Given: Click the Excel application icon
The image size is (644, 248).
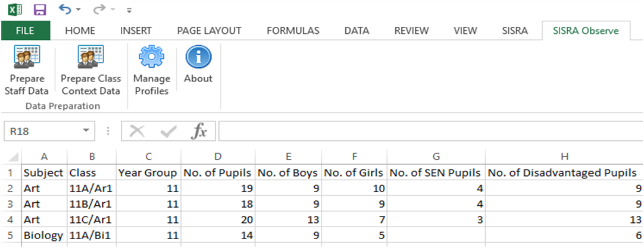Looking at the screenshot, I should tap(14, 10).
